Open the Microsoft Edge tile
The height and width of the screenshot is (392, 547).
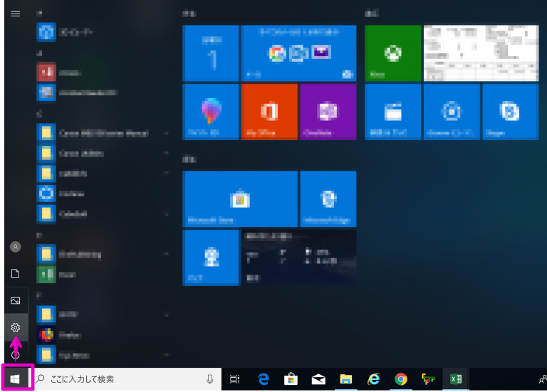[x=328, y=199]
